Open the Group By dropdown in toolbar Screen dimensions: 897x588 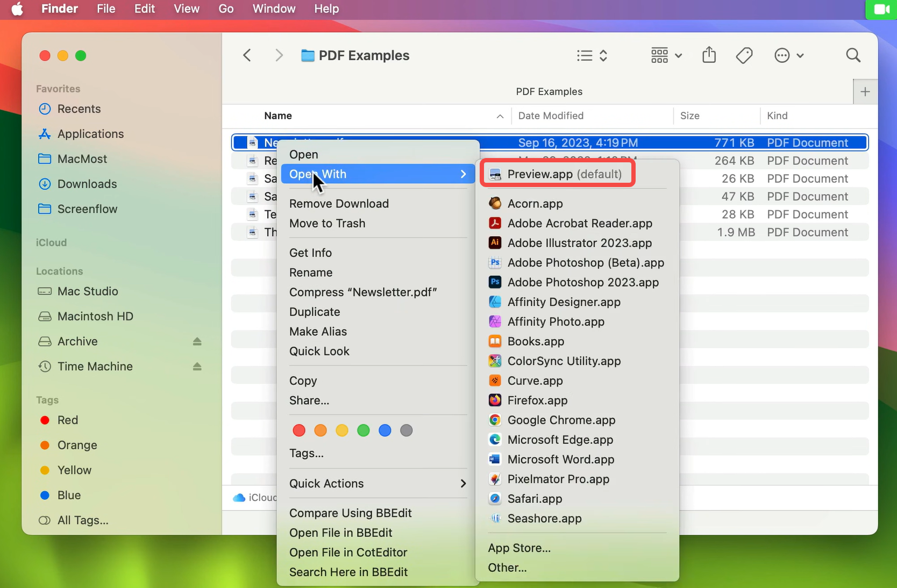666,55
